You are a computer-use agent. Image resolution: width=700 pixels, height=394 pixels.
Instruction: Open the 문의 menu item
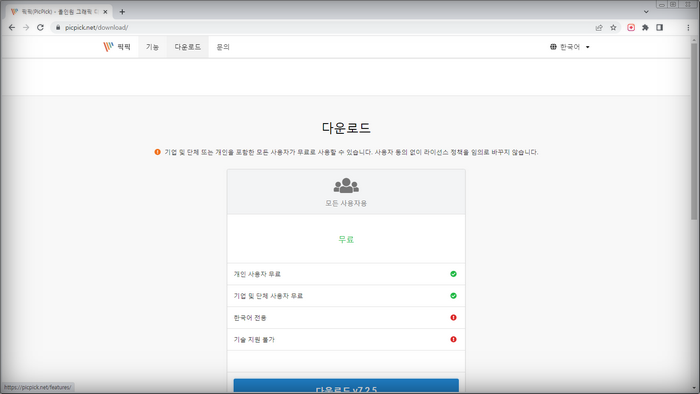pos(223,47)
